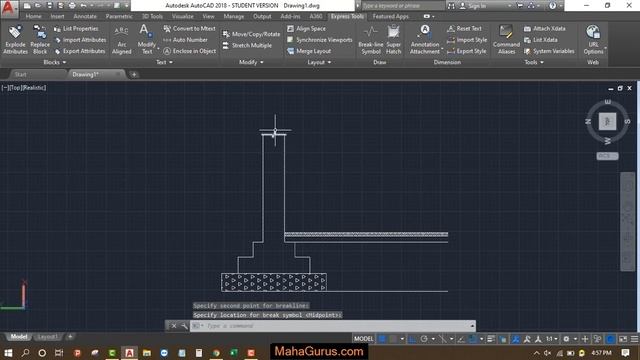Expand the Modify panel dropdown
This screenshot has height=360, width=640.
point(251,62)
